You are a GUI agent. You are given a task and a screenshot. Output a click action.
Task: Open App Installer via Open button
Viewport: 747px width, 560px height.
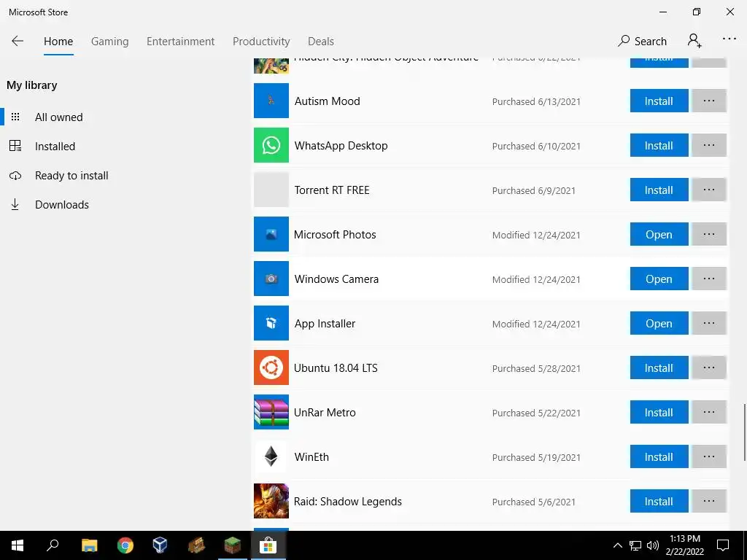tap(659, 323)
